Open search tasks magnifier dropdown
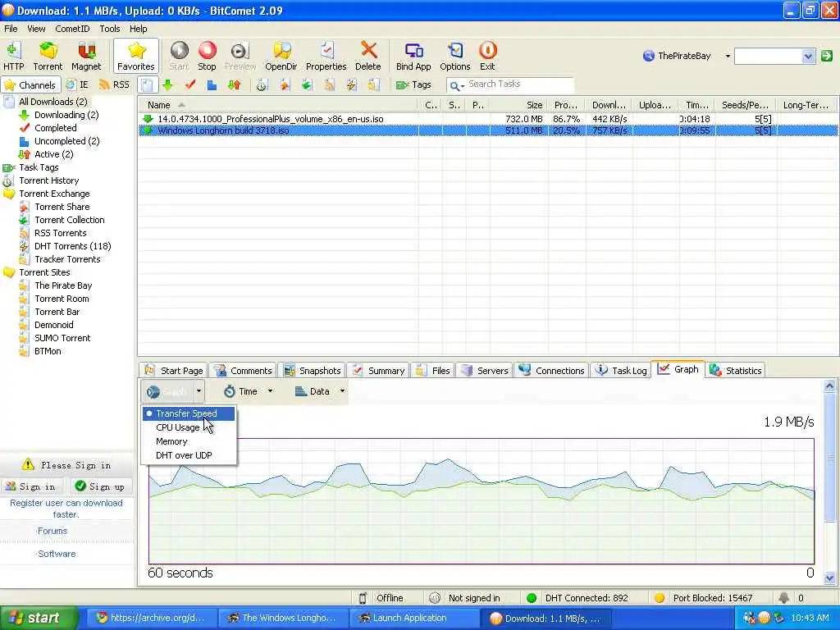The image size is (840, 630). click(456, 85)
